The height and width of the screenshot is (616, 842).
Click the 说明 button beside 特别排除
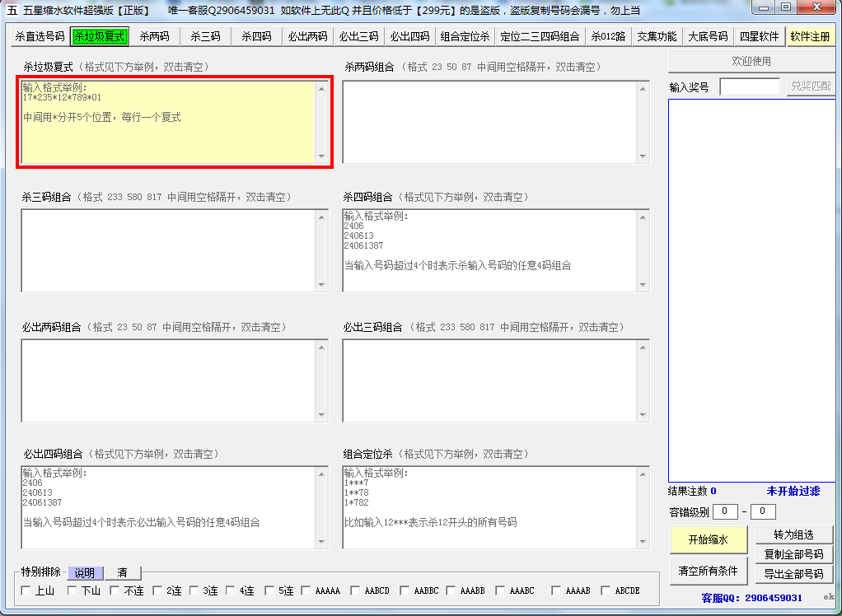pos(85,573)
